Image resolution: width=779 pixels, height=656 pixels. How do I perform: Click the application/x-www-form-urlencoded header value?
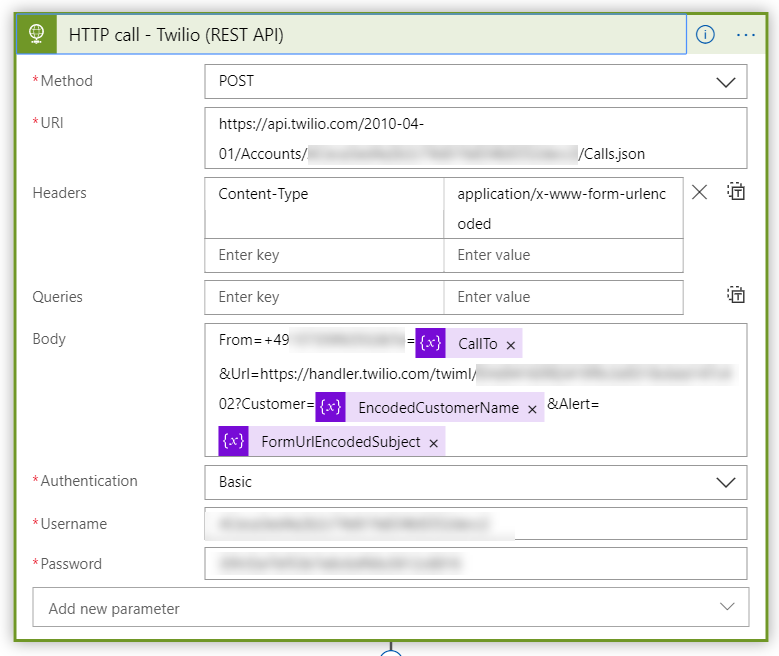[x=563, y=208]
